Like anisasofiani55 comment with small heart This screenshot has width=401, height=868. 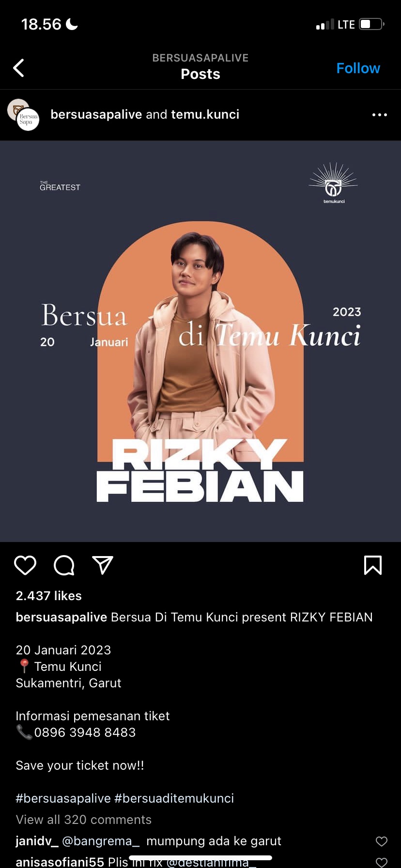[x=382, y=862]
